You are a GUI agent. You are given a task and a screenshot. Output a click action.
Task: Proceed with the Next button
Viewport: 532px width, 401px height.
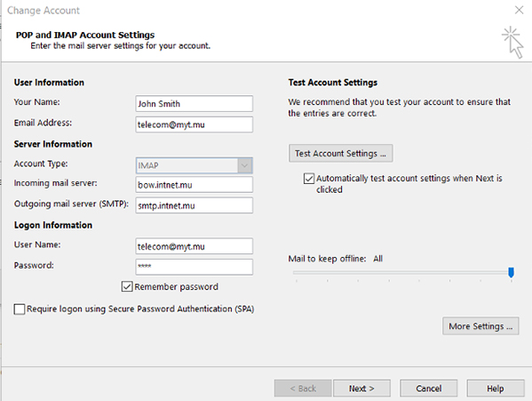pyautogui.click(x=361, y=389)
